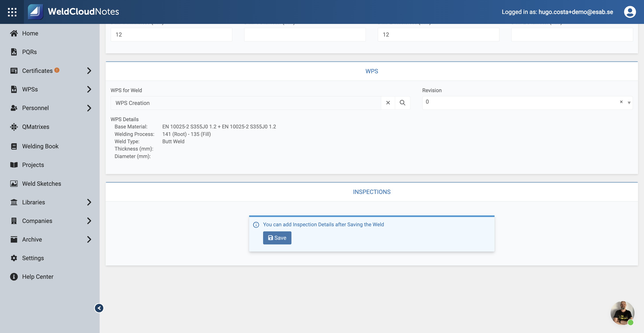This screenshot has width=644, height=333.
Task: Click the Butt Weld value text
Action: click(x=173, y=141)
